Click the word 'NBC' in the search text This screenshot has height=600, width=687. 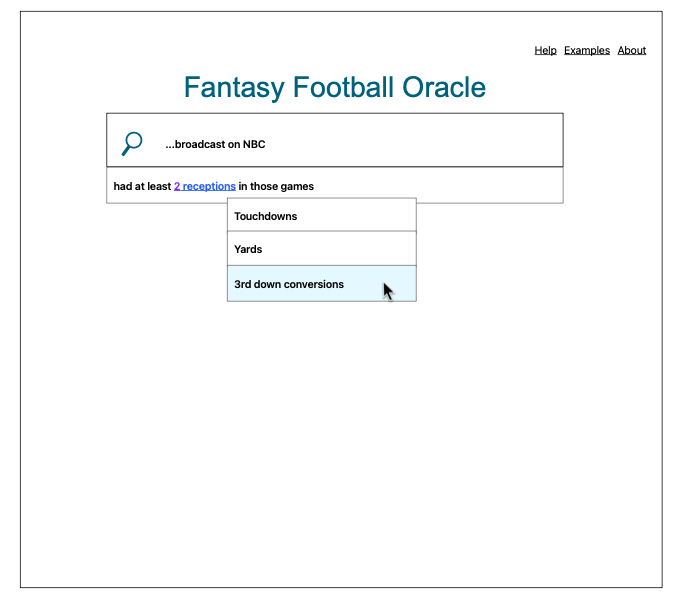254,144
